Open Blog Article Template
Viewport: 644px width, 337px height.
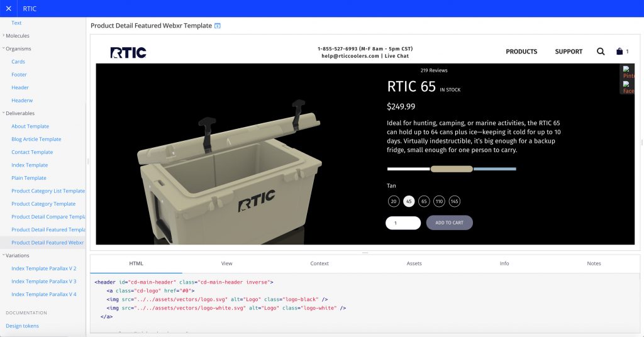(36, 139)
